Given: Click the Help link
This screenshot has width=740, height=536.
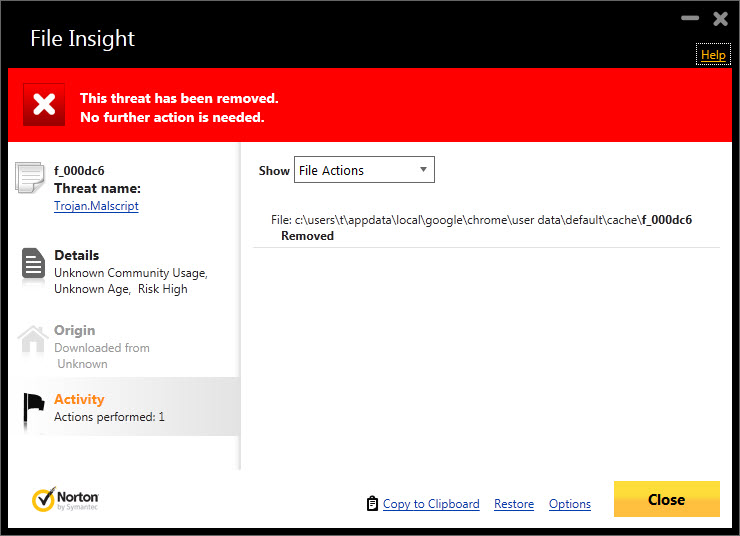Looking at the screenshot, I should click(x=713, y=55).
